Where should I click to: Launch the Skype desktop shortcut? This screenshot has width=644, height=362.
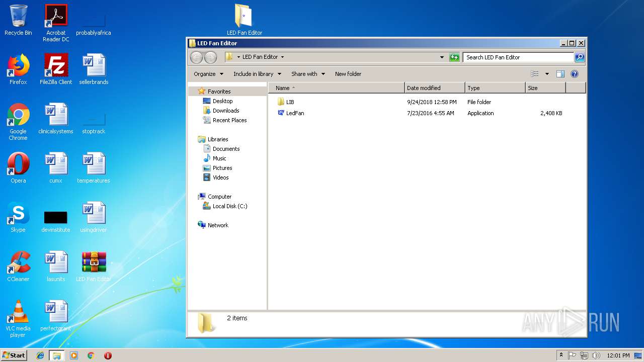click(x=18, y=217)
